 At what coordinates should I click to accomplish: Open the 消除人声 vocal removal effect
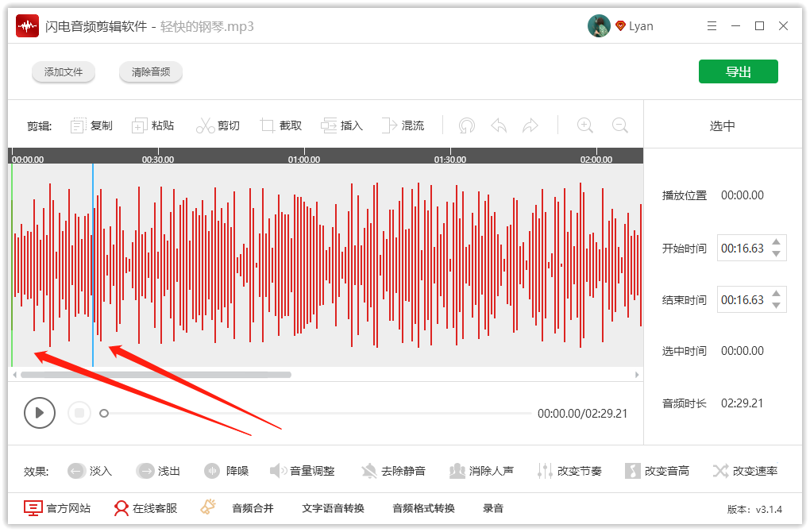[481, 470]
